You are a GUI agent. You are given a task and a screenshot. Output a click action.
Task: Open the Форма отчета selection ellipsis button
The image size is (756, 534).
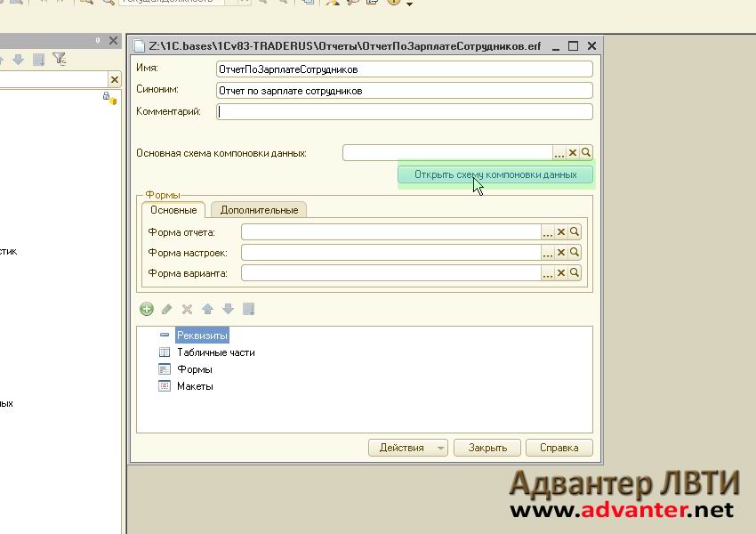[x=548, y=231]
